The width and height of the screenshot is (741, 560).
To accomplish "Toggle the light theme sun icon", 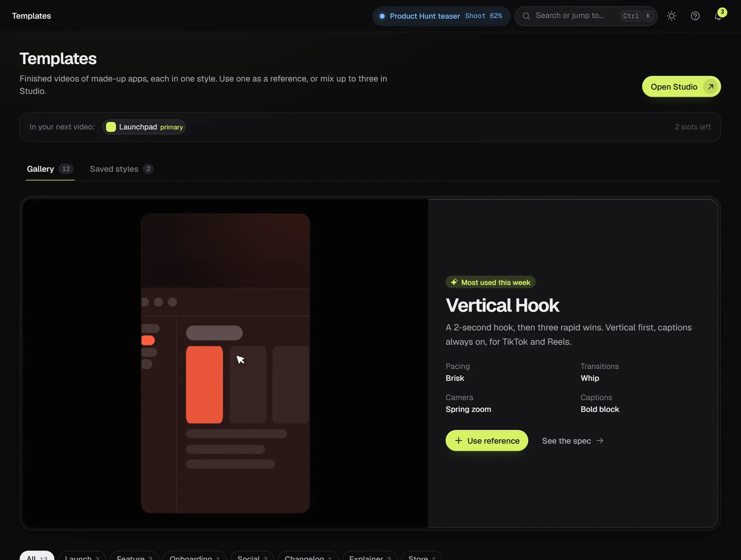I will tap(671, 16).
